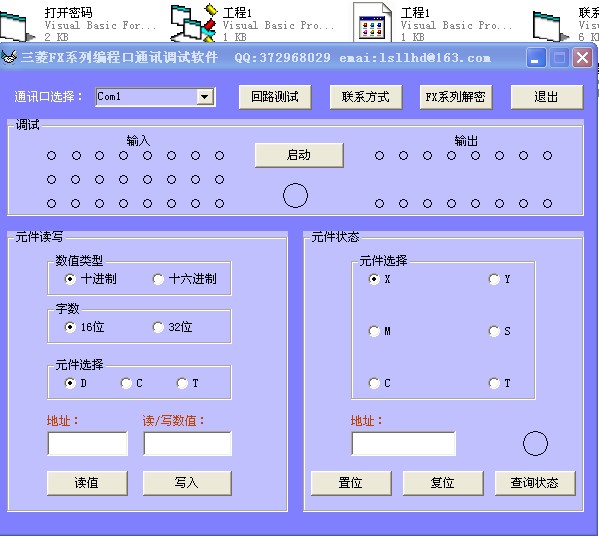Click the 查询状态 button
Screen dimensions: 599x539
click(x=535, y=483)
